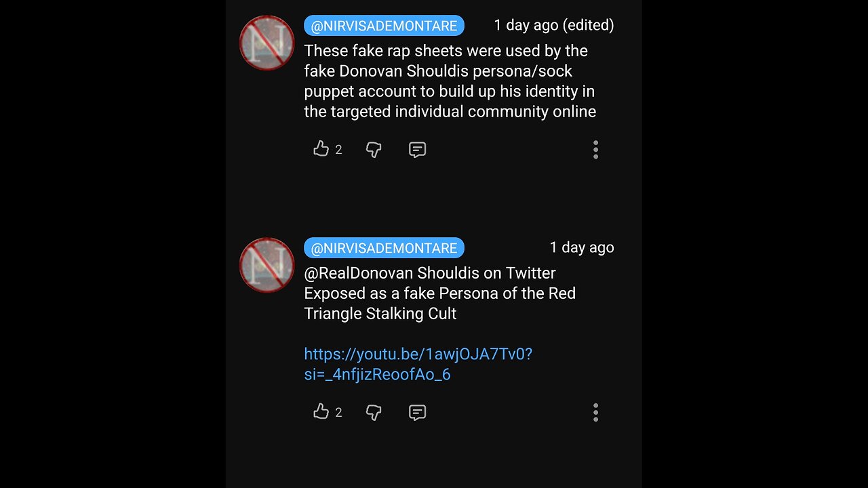The height and width of the screenshot is (488, 868).
Task: Click the '1 day ago (edited)' timestamp
Action: [553, 26]
